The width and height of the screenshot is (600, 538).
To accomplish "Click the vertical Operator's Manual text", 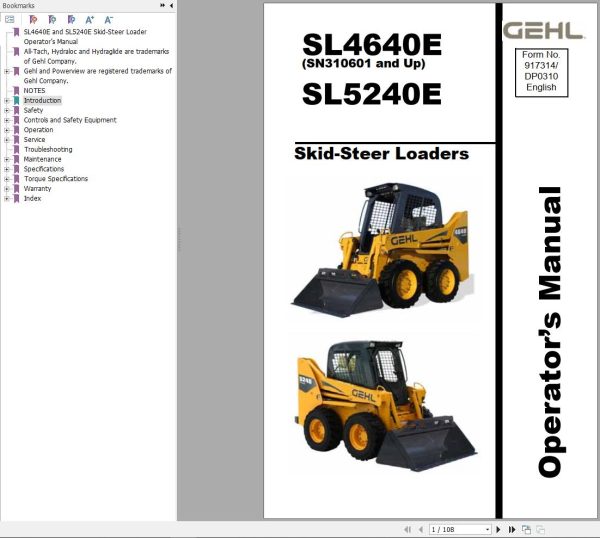I will (x=549, y=332).
